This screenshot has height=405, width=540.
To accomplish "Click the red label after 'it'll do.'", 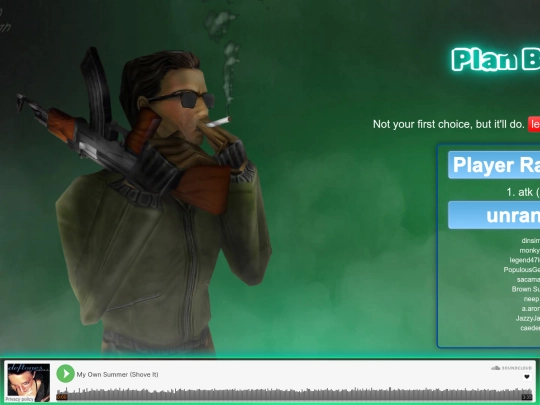I will pyautogui.click(x=534, y=124).
